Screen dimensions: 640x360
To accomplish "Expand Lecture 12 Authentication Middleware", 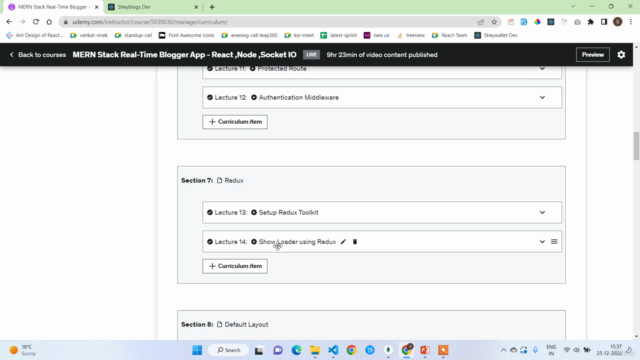I will pyautogui.click(x=542, y=98).
